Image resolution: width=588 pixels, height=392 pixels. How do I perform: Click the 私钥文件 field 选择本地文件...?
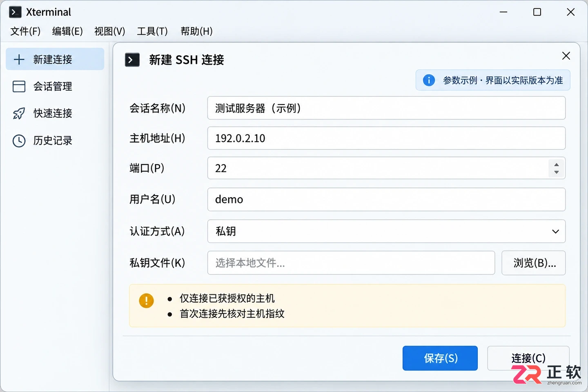[x=351, y=263]
